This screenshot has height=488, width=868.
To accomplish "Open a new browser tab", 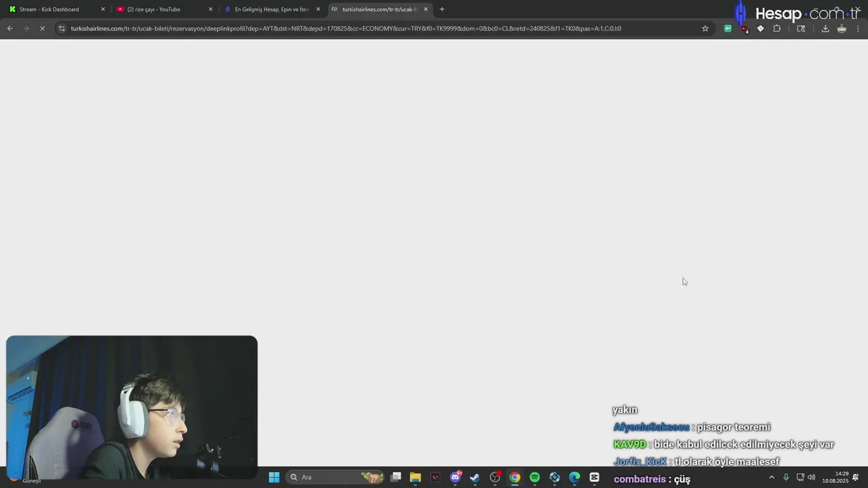I will pyautogui.click(x=442, y=9).
